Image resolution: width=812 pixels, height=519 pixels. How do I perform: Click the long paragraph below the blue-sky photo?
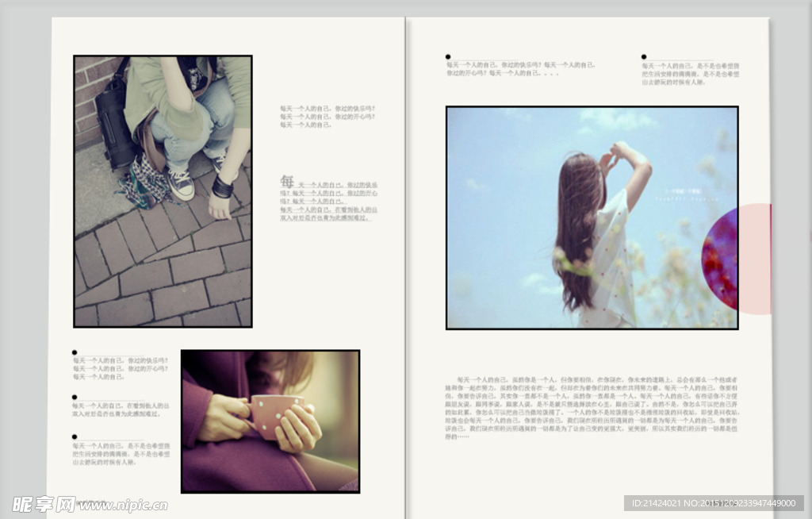(592, 408)
